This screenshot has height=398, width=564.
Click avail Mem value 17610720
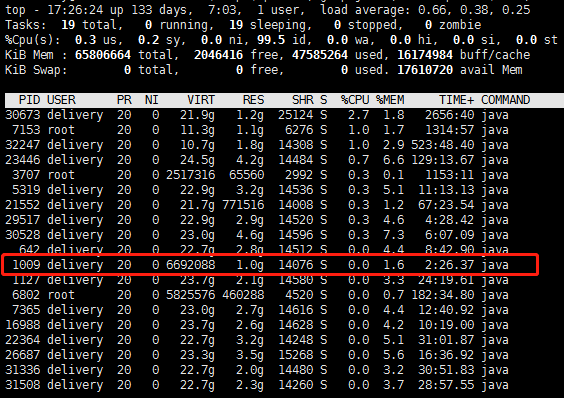pos(425,70)
